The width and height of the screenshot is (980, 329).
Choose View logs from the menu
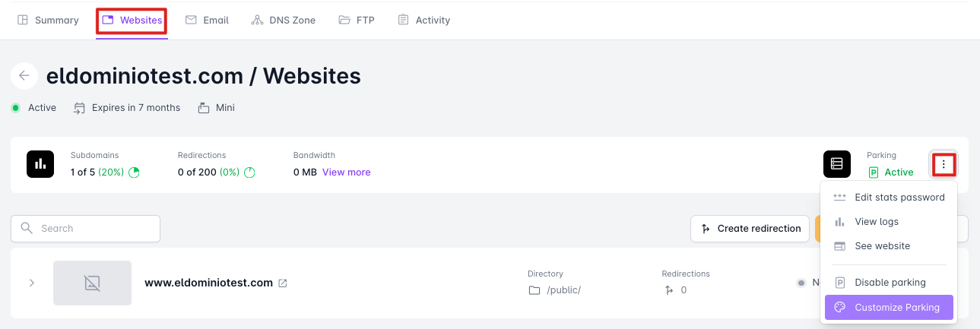876,222
